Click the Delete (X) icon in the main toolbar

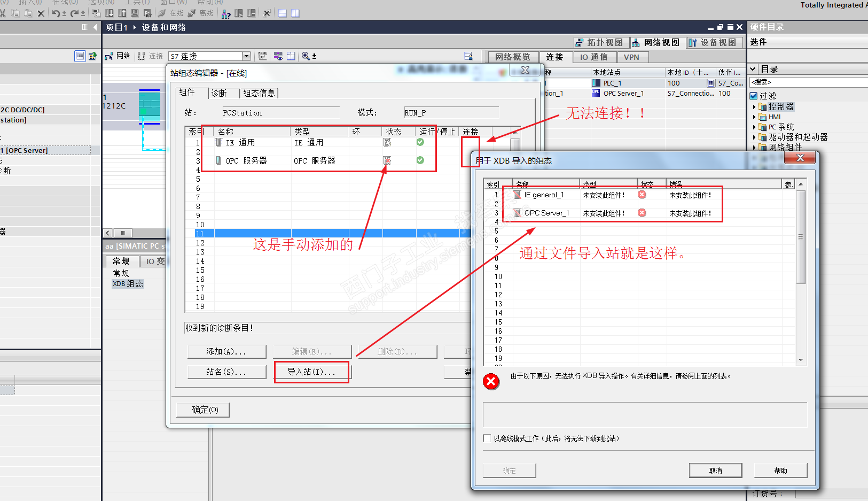tap(41, 13)
